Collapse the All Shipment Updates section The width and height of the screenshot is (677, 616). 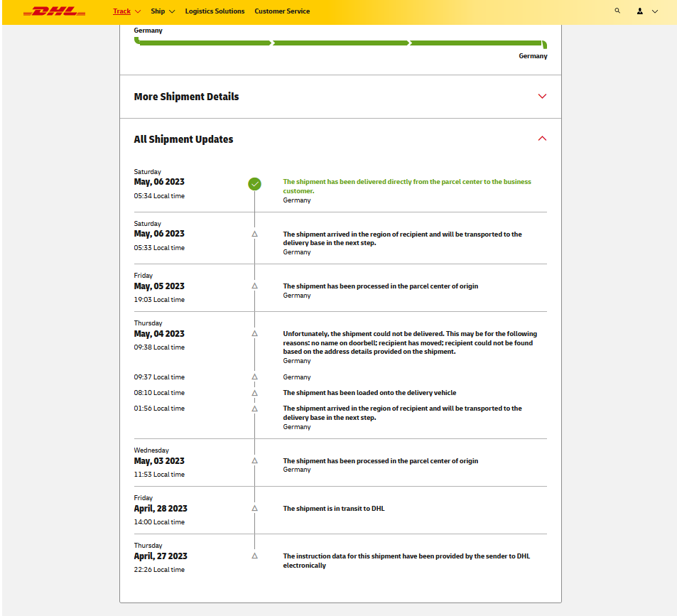(x=542, y=139)
